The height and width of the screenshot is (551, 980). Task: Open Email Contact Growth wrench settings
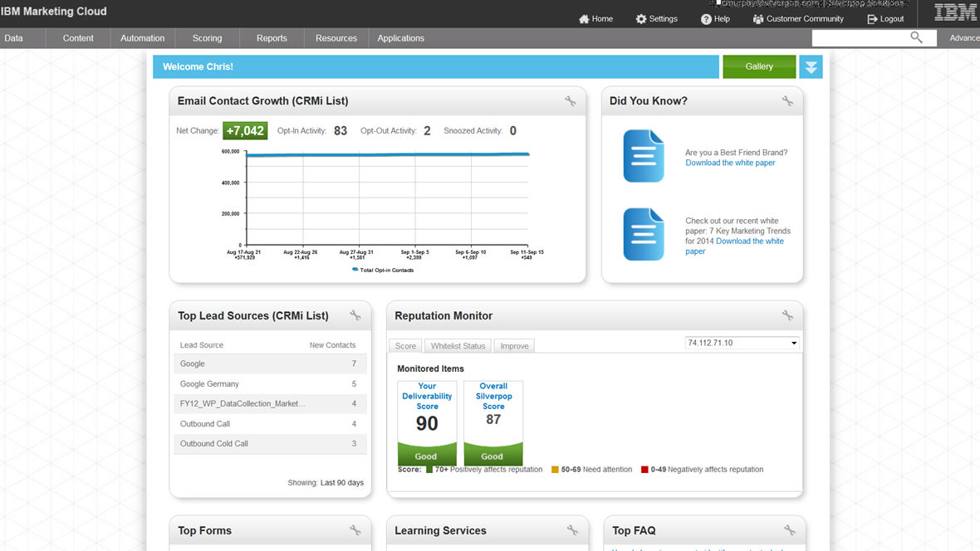(570, 100)
